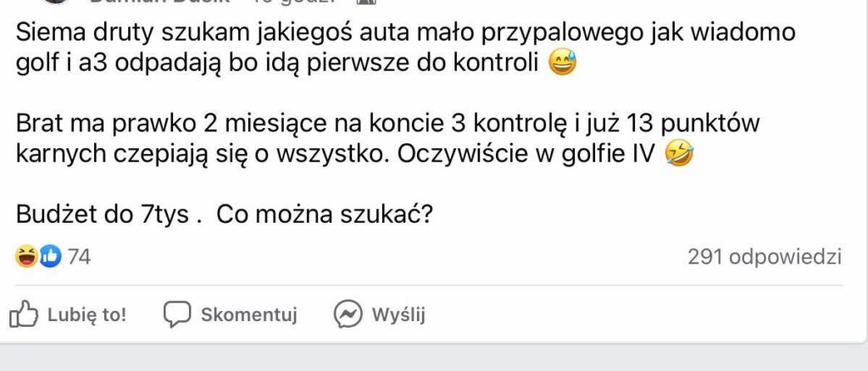The width and height of the screenshot is (868, 371).
Task: Click the speech bubble icon beside Skomentuj
Action: tap(177, 314)
